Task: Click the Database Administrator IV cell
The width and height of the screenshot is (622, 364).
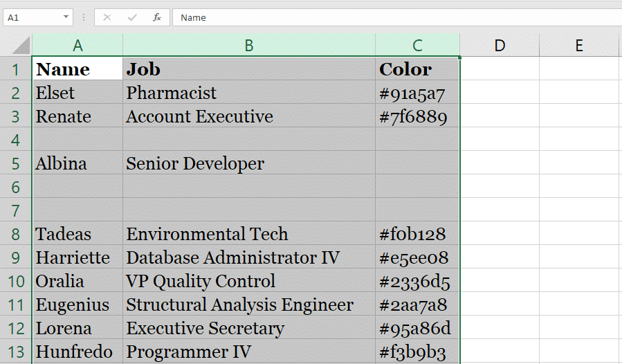Action: (x=249, y=257)
